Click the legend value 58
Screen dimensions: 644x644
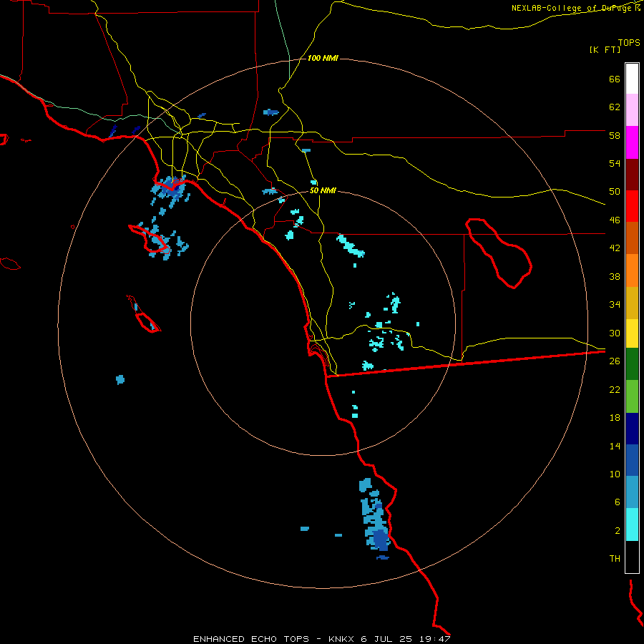(x=615, y=135)
